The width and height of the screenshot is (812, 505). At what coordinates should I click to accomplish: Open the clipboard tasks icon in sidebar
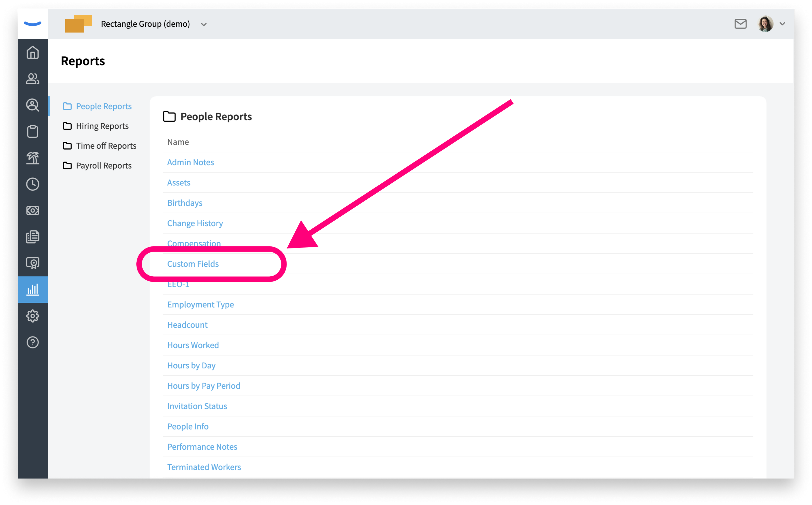(33, 131)
